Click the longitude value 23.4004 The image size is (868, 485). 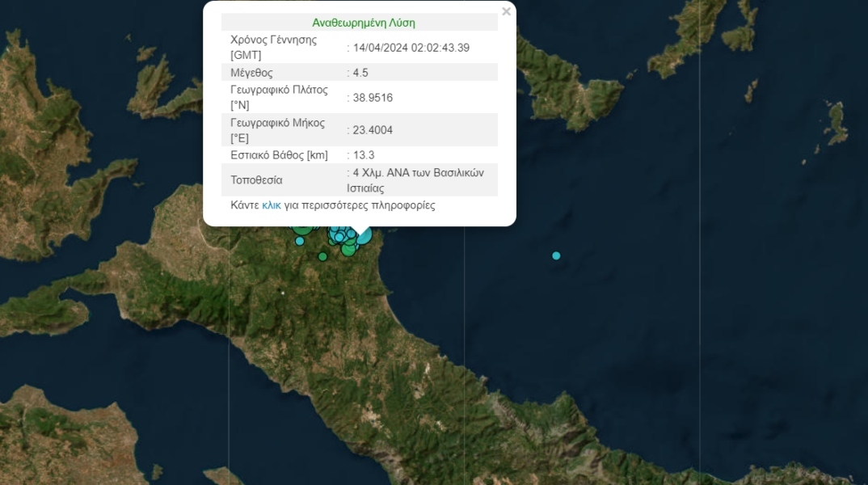tap(373, 130)
